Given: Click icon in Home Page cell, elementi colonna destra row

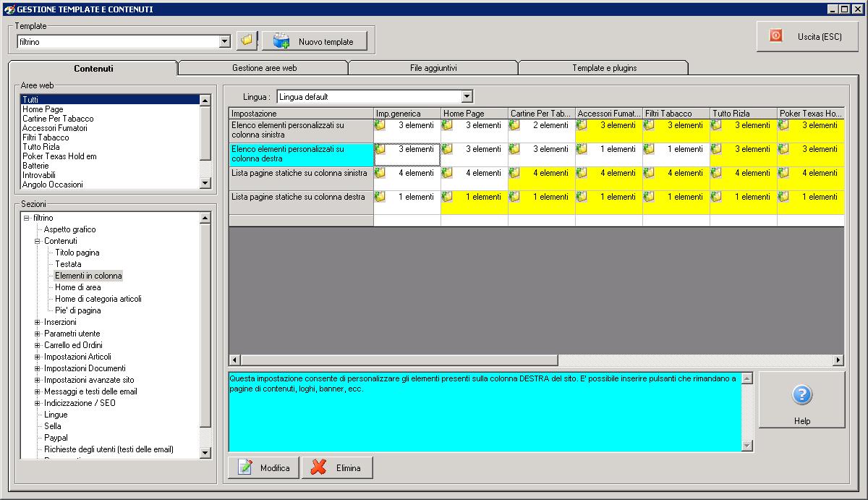Looking at the screenshot, I should click(447, 149).
